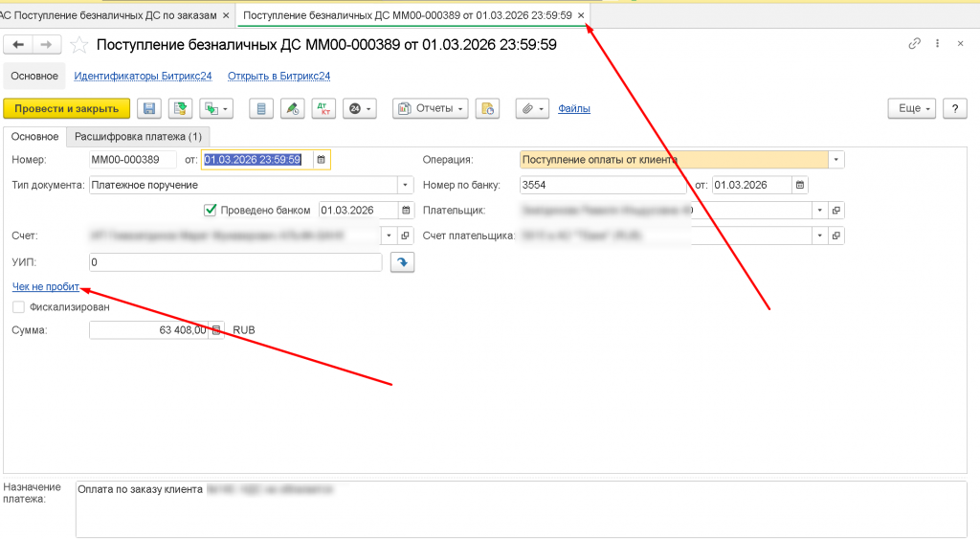Open the document movements list icon
Image resolution: width=980 pixels, height=539 pixels.
[x=261, y=108]
